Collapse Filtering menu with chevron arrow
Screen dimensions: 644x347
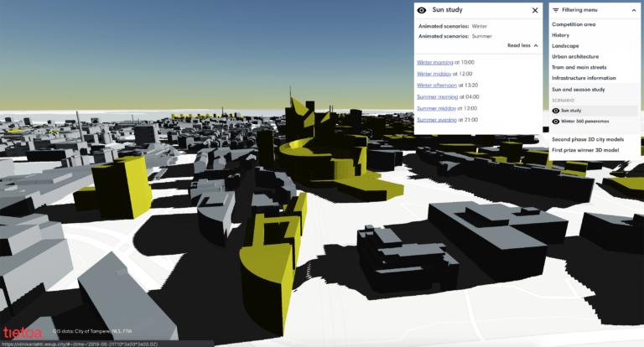pyautogui.click(x=633, y=10)
